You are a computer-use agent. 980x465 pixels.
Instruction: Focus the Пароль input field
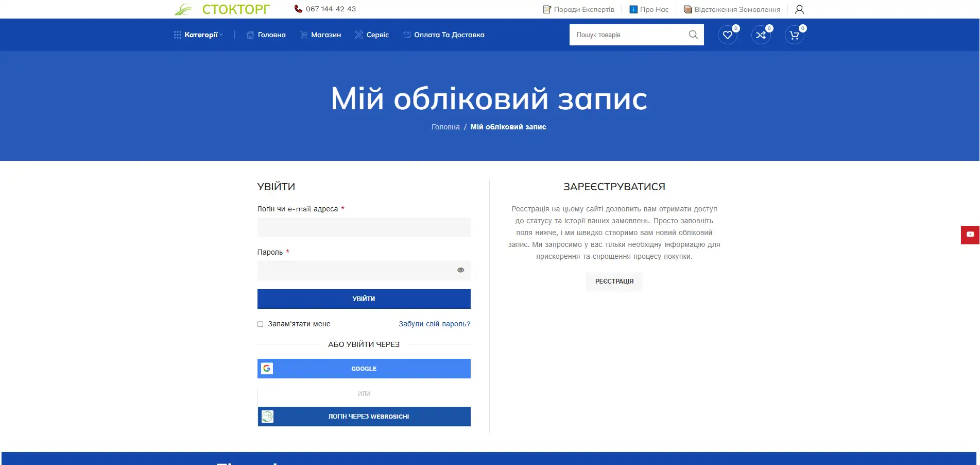click(x=364, y=270)
